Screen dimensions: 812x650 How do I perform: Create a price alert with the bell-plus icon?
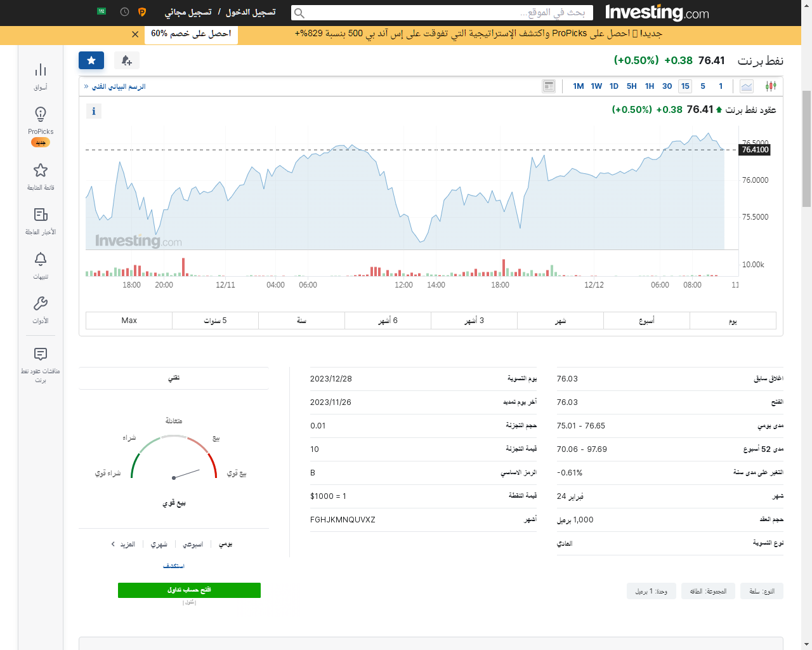(x=126, y=60)
